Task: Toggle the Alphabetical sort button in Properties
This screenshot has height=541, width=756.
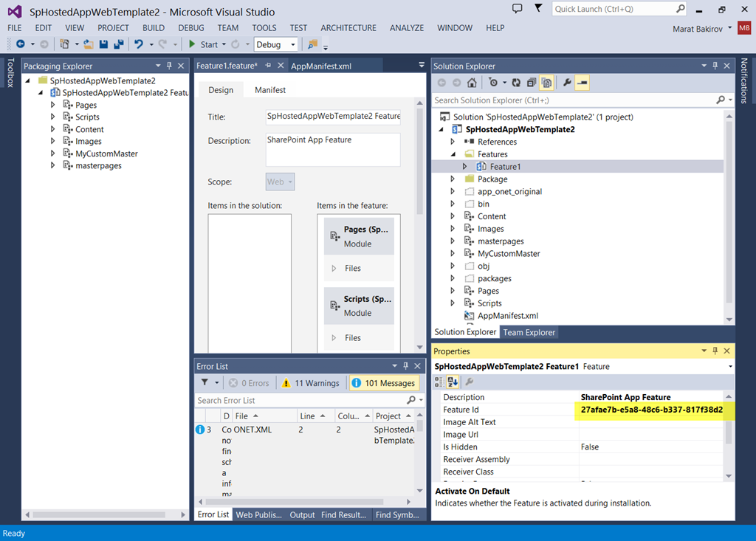Action: coord(453,382)
